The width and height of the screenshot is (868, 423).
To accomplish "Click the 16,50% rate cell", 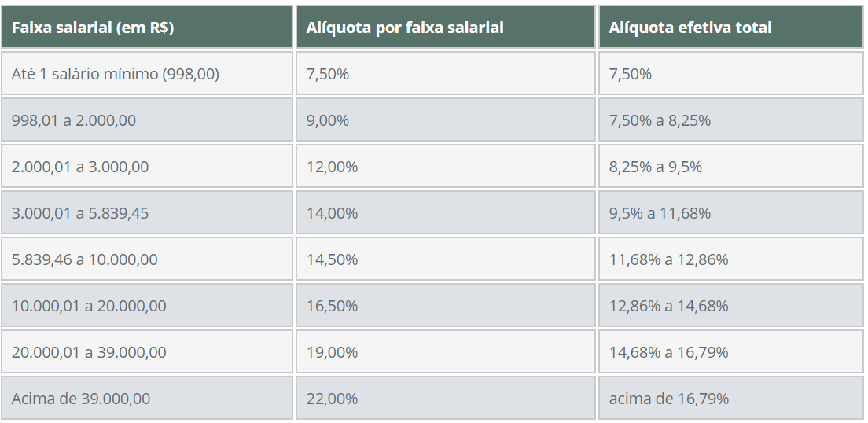I will (332, 306).
